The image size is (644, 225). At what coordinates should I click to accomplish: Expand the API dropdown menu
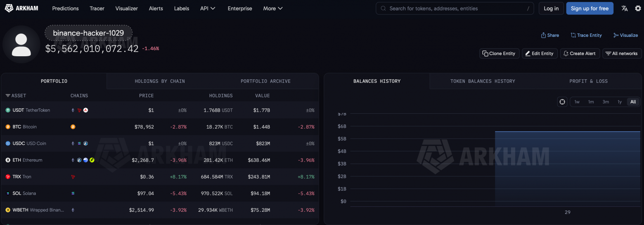pyautogui.click(x=208, y=8)
